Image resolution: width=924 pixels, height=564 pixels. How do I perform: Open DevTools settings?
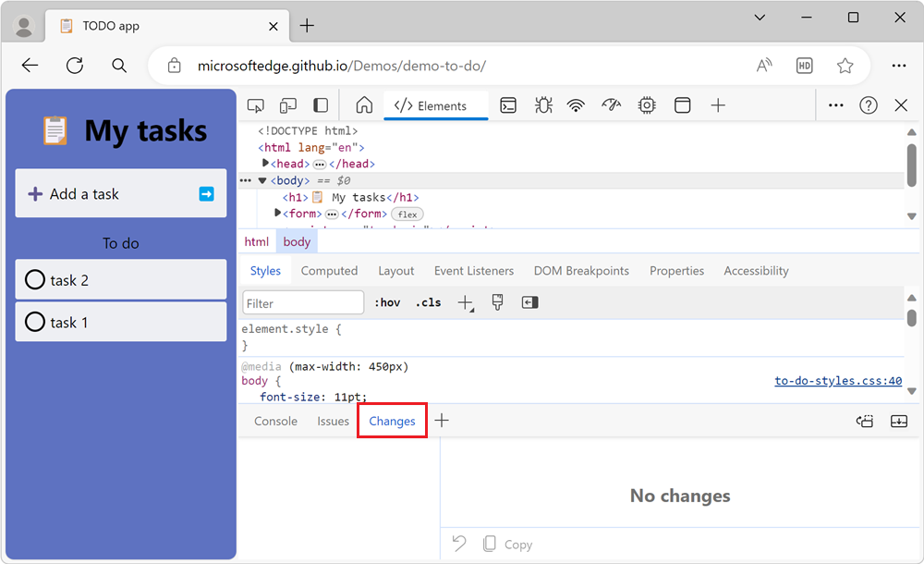[x=836, y=105]
